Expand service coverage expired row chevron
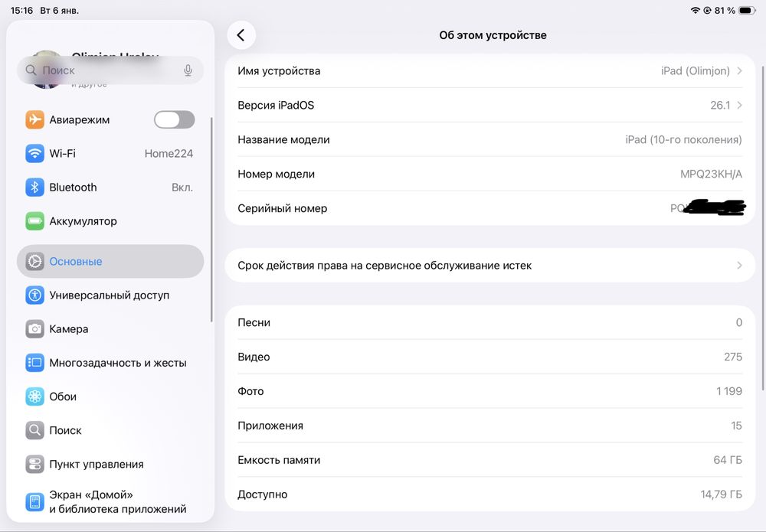This screenshot has width=766, height=532. coord(740,266)
